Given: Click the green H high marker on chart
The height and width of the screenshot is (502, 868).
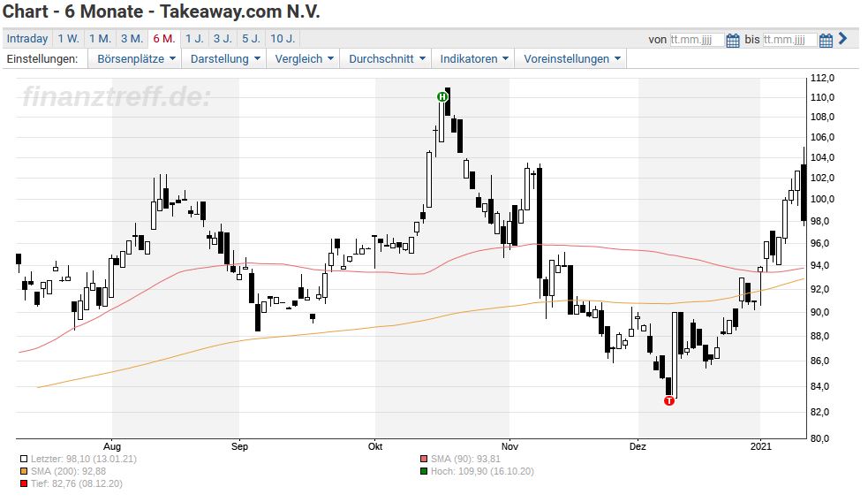Looking at the screenshot, I should 442,97.
